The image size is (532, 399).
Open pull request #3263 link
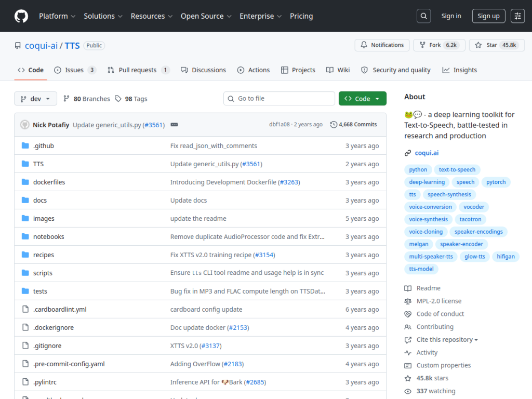point(289,182)
